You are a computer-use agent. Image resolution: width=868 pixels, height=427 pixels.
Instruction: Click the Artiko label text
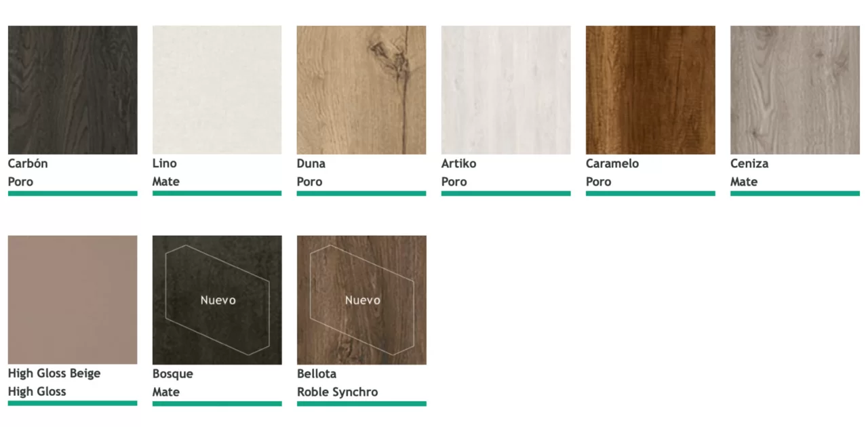459,163
